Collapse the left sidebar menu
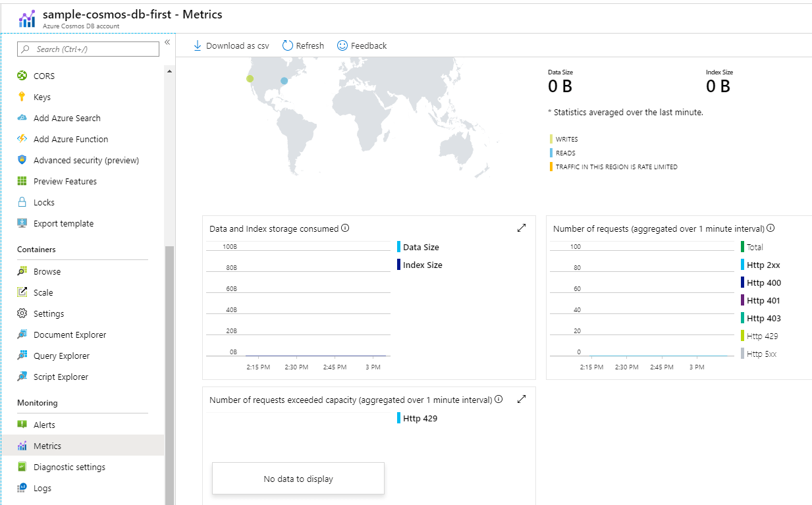The image size is (812, 505). (167, 42)
